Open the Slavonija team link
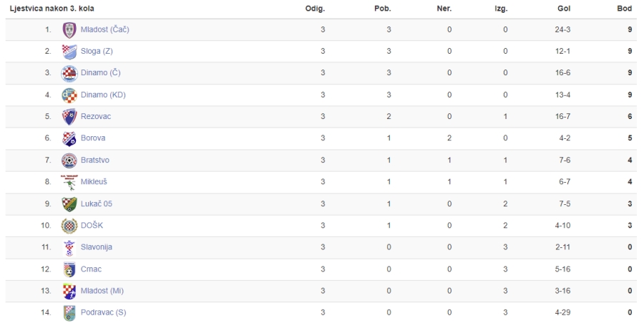Viewport: 644px width, 326px height. (x=96, y=247)
